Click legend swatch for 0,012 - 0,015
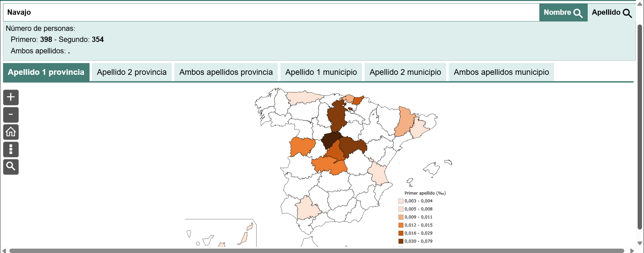Viewport: 644px width, 253px height. [401, 225]
